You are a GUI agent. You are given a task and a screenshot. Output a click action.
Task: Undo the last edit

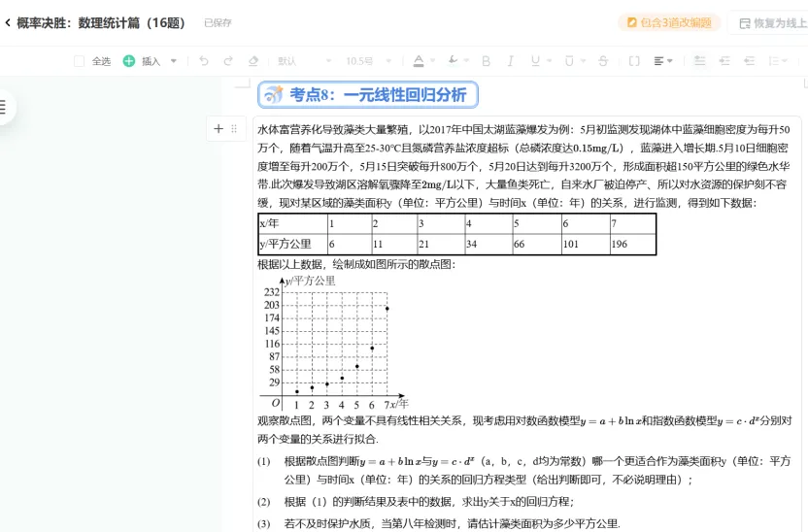[204, 61]
